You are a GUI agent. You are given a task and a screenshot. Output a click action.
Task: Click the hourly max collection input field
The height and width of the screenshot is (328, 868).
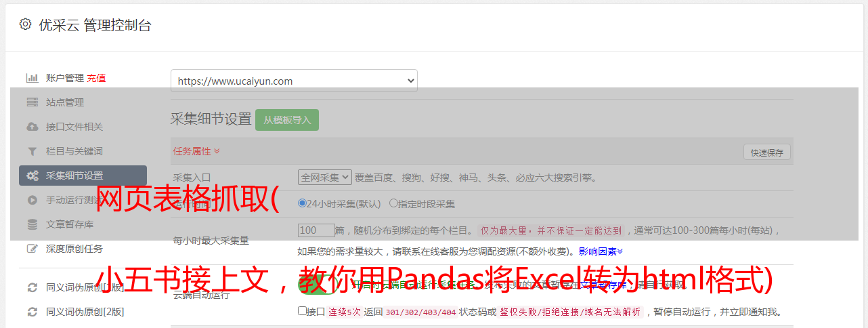pos(316,230)
